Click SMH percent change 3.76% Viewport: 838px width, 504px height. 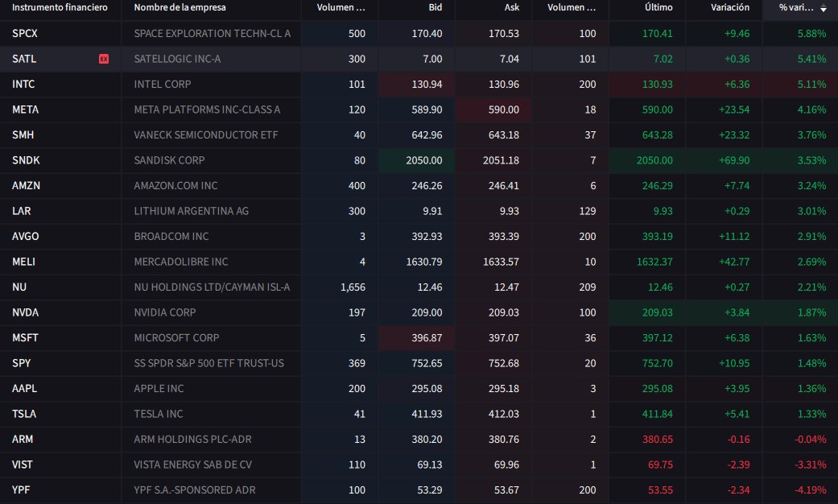click(811, 134)
